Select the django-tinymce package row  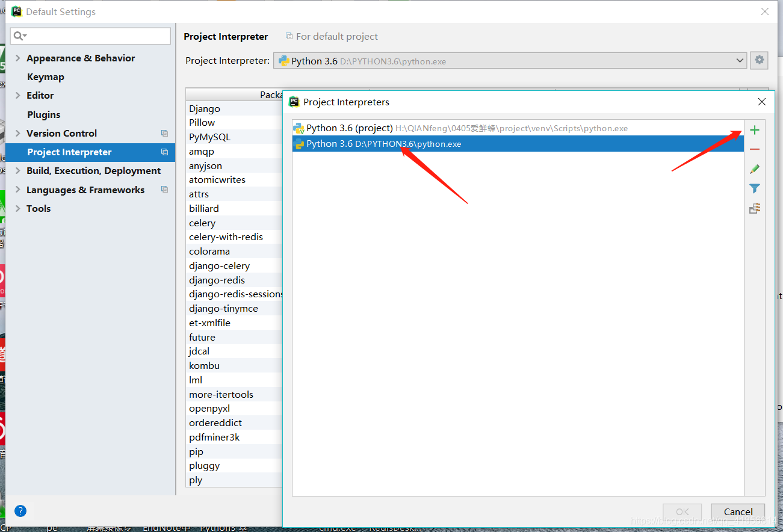point(234,308)
